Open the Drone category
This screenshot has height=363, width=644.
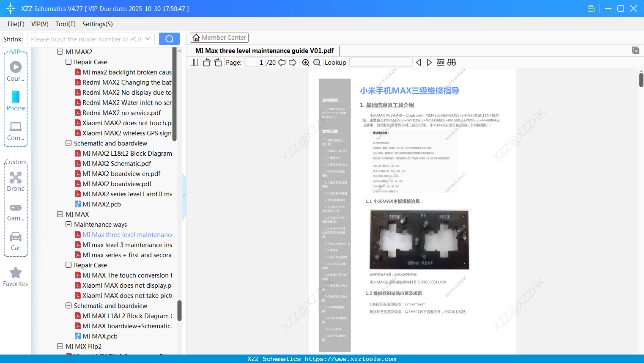tap(16, 181)
